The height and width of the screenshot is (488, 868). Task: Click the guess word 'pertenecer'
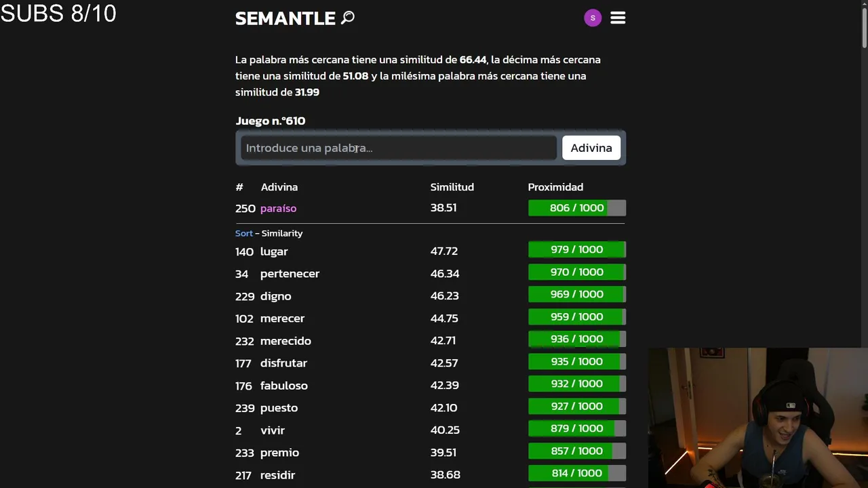[290, 274]
